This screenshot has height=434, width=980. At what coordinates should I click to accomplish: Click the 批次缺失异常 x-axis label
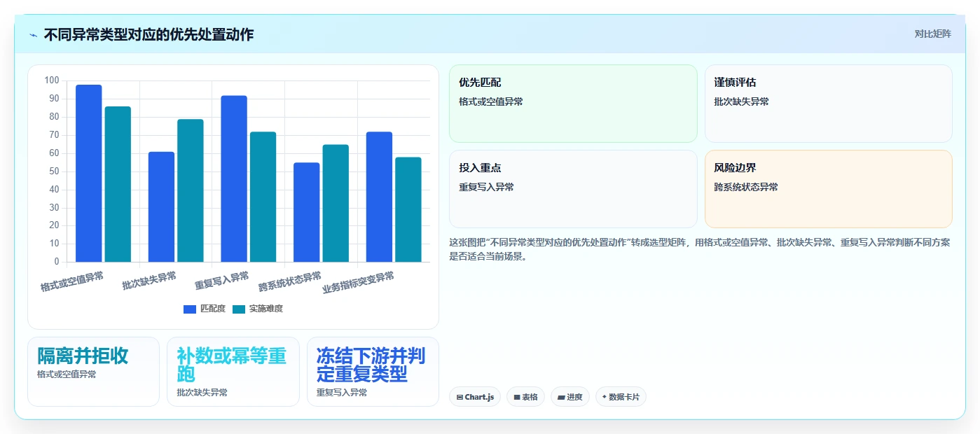point(149,281)
